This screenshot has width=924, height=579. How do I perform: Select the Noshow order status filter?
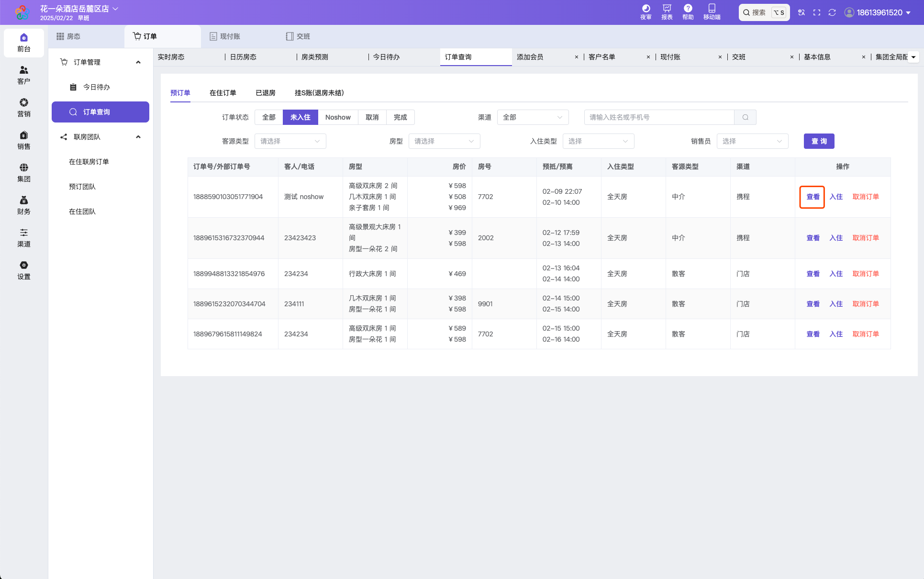pos(338,117)
